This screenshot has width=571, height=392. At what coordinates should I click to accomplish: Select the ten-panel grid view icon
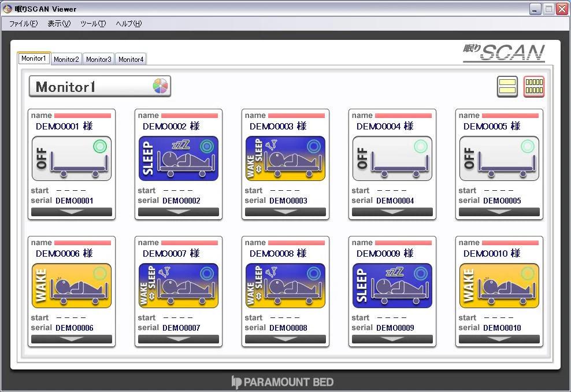point(534,86)
